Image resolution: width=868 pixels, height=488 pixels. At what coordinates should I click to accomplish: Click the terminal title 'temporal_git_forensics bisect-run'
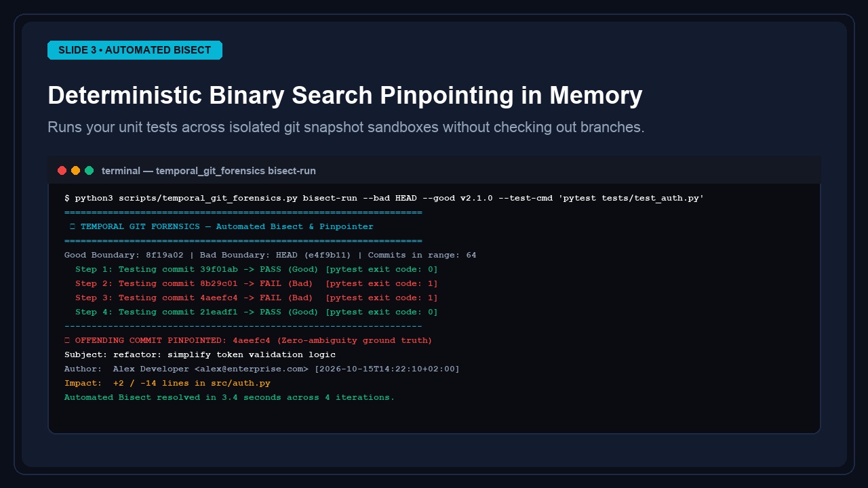coord(236,171)
